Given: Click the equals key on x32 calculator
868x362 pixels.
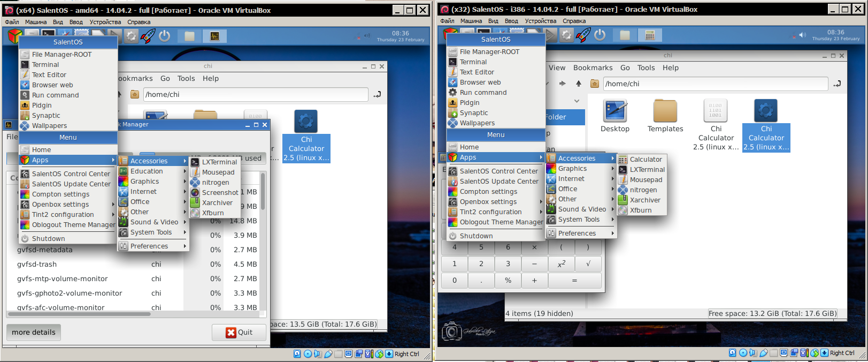Looking at the screenshot, I should pos(574,281).
